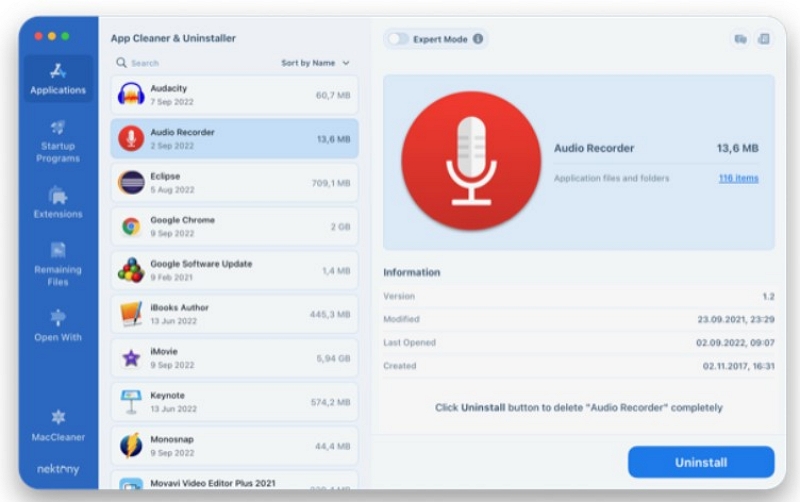
Task: Click the MacCleaner label
Action: (58, 437)
